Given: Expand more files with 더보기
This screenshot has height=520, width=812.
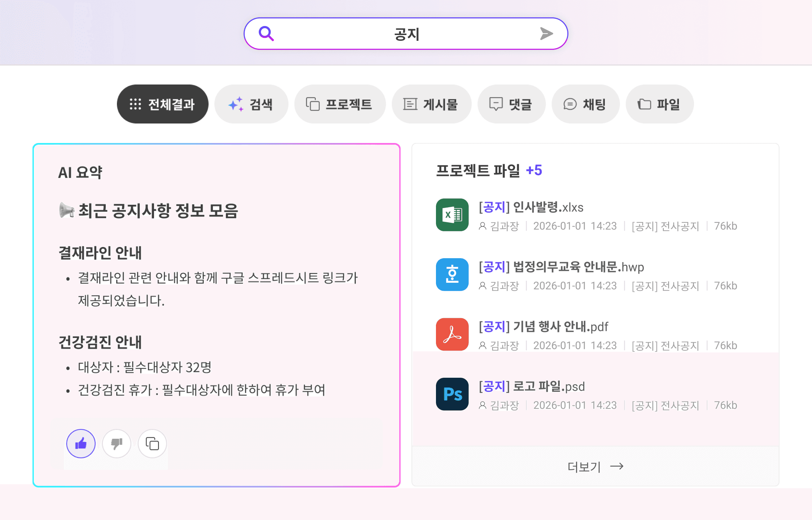Looking at the screenshot, I should 595,467.
